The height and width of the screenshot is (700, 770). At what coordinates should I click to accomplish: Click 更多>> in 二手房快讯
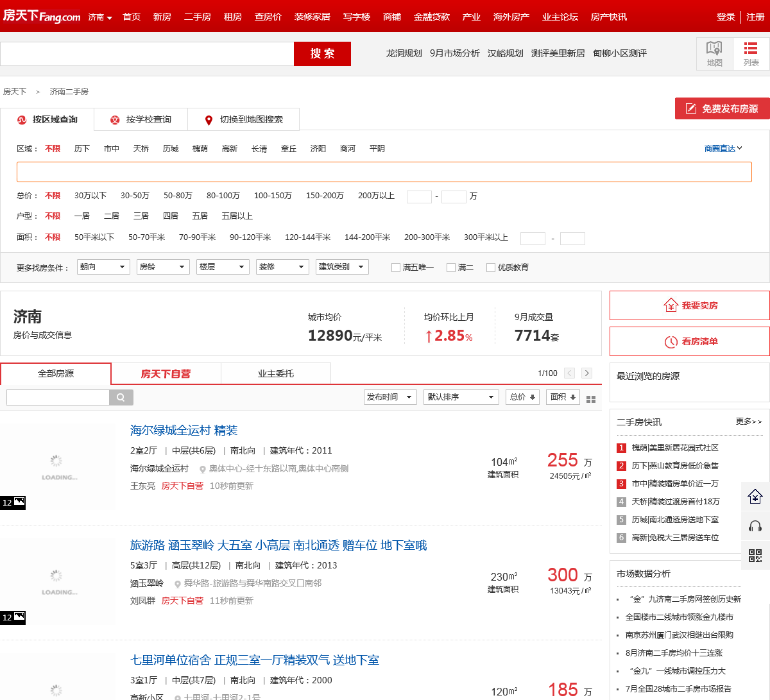click(749, 422)
